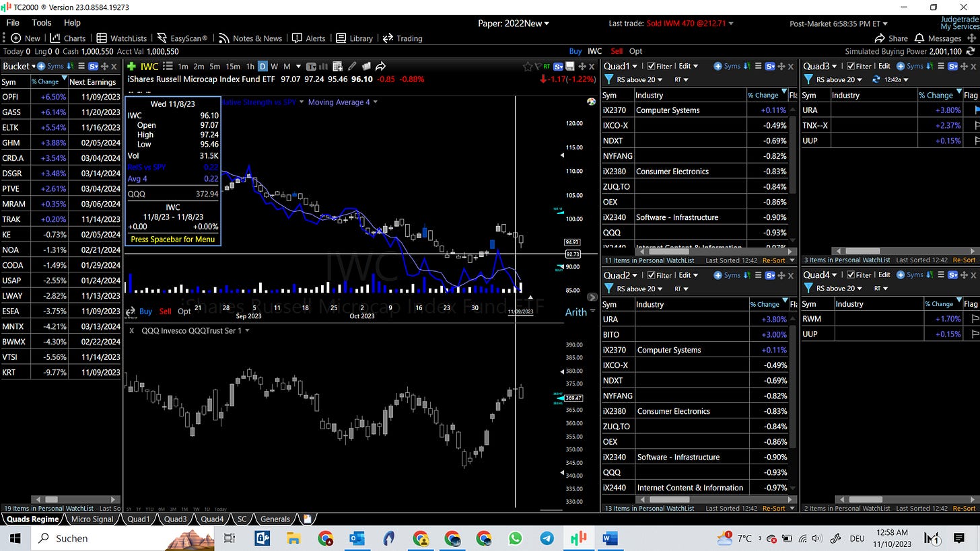Click the share arrow icon in chart toolbar
The width and height of the screenshot is (980, 551).
380,66
